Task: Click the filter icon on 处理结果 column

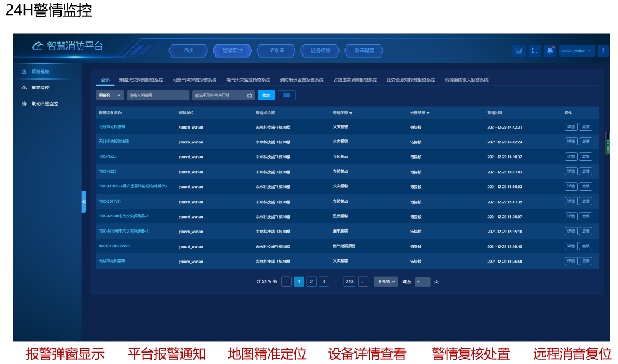Action: tap(428, 113)
